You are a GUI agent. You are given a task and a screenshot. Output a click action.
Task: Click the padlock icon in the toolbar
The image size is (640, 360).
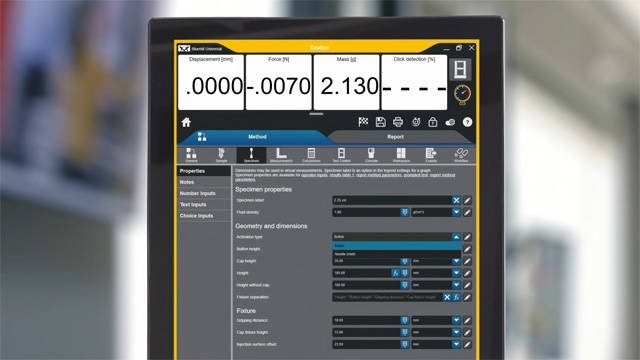point(433,122)
